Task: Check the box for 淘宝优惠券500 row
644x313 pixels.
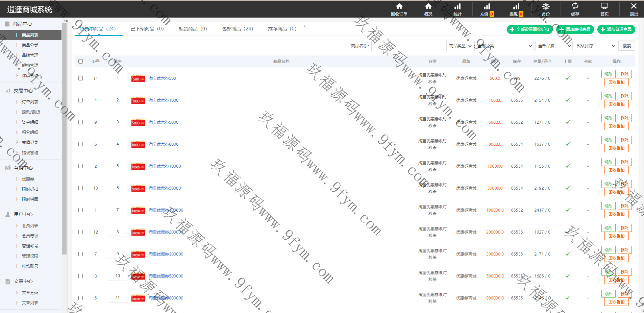Action: coord(80,78)
